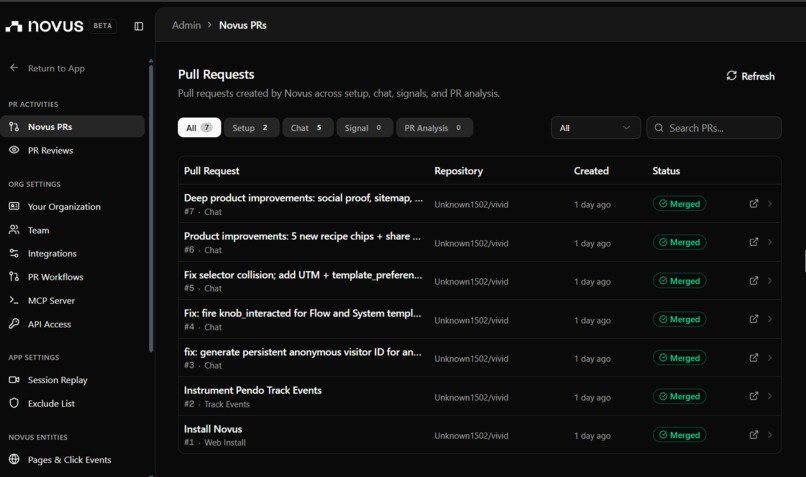This screenshot has height=477, width=806.
Task: Click the Integrations sliders icon
Action: point(14,253)
